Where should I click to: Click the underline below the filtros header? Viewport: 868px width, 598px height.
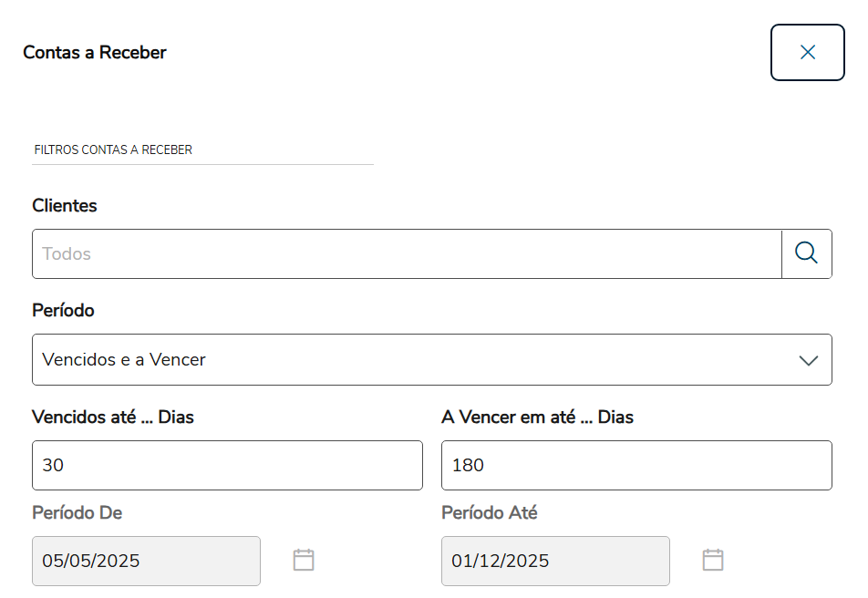[x=202, y=165]
